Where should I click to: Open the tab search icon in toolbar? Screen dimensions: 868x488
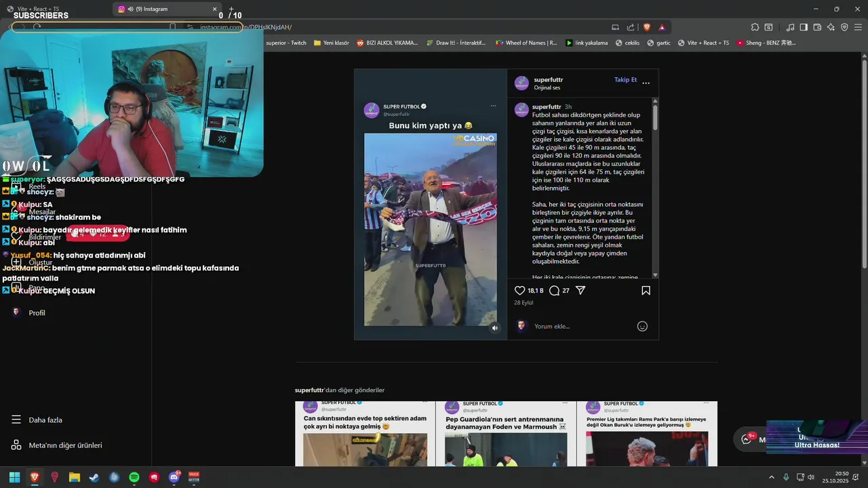tap(768, 27)
